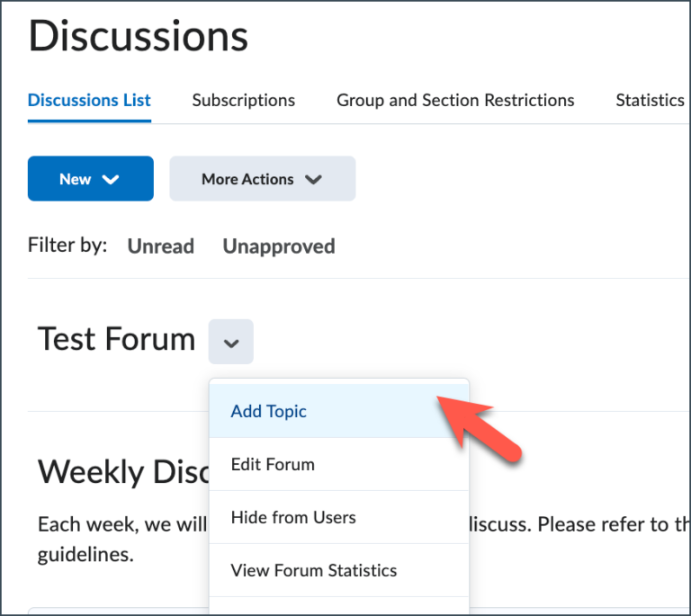Click the 'Filter by:' label
This screenshot has width=691, height=616.
pos(67,245)
